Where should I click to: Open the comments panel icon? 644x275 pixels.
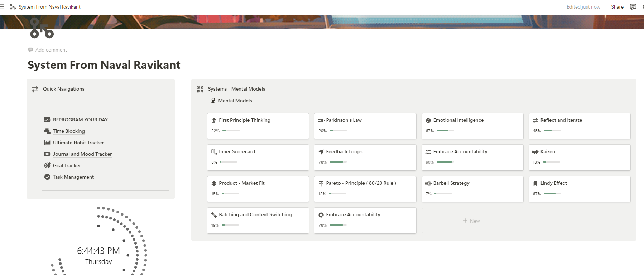[633, 7]
